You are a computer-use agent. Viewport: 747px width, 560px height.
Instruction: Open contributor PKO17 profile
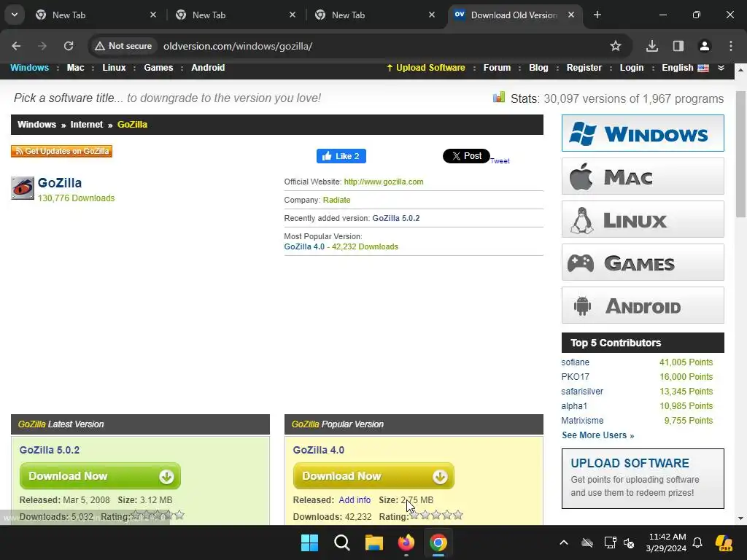click(x=575, y=377)
